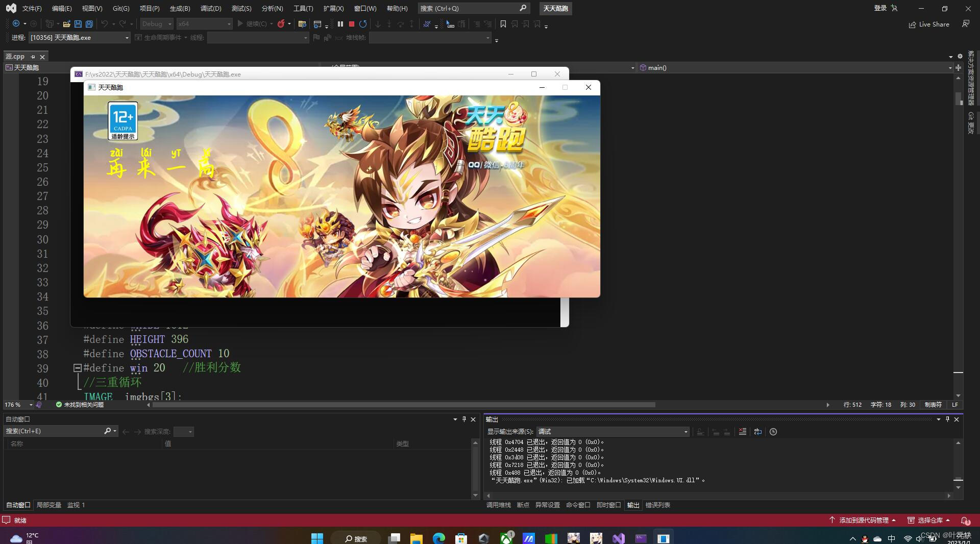Open Microsoft Edge from the taskbar
The image size is (980, 544).
click(x=439, y=538)
